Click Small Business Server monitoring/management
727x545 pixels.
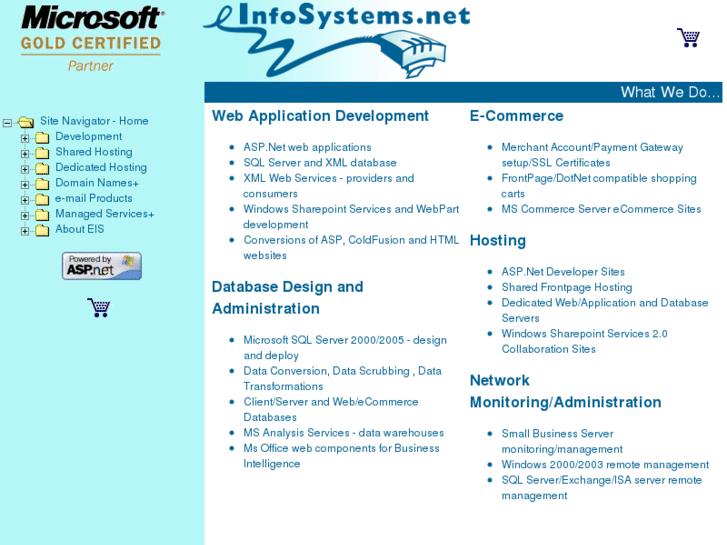[x=562, y=442]
